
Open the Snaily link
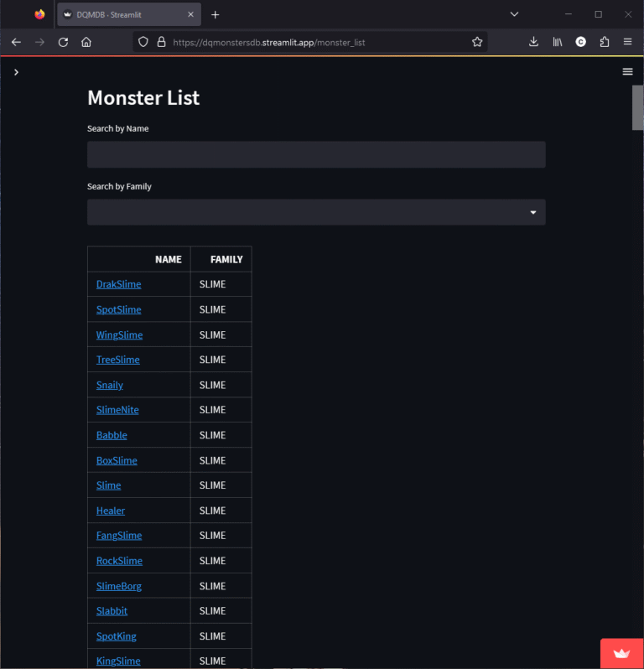(x=110, y=385)
